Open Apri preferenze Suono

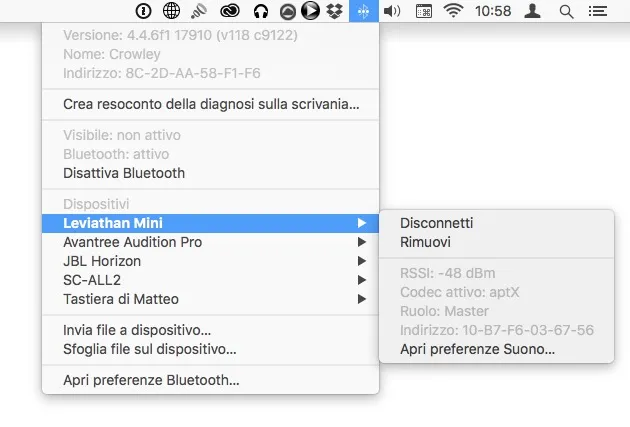click(x=477, y=349)
